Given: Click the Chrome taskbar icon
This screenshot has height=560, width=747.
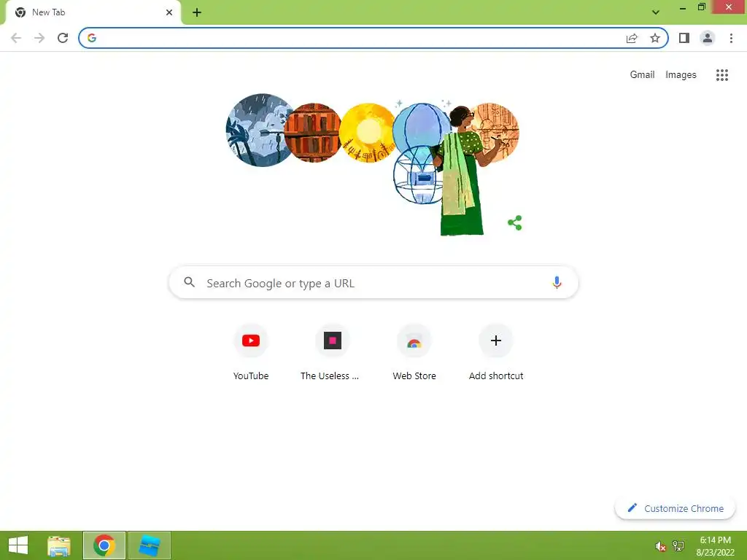Looking at the screenshot, I should pyautogui.click(x=104, y=545).
